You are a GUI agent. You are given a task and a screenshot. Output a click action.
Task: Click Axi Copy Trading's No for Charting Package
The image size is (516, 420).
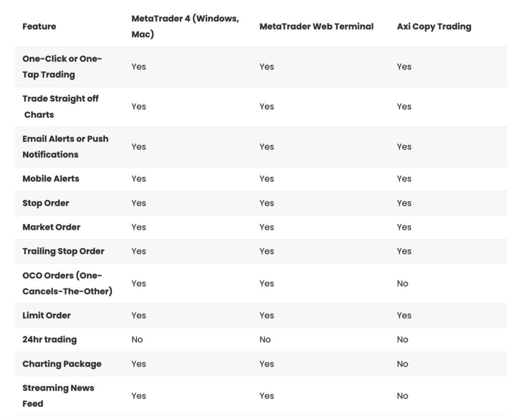[403, 364]
